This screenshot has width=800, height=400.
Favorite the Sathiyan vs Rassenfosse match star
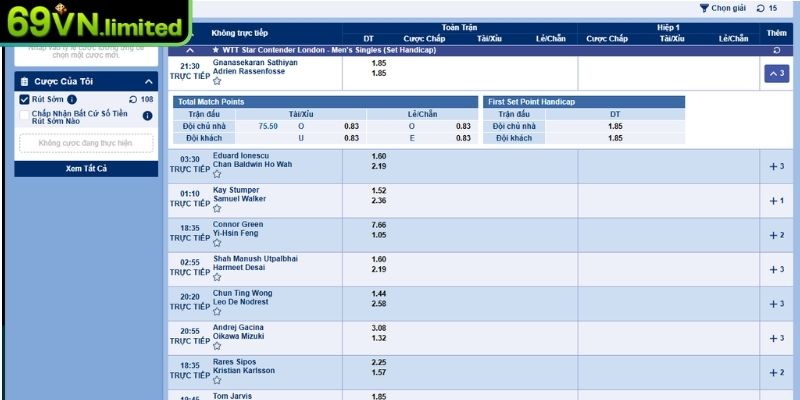pyautogui.click(x=217, y=82)
